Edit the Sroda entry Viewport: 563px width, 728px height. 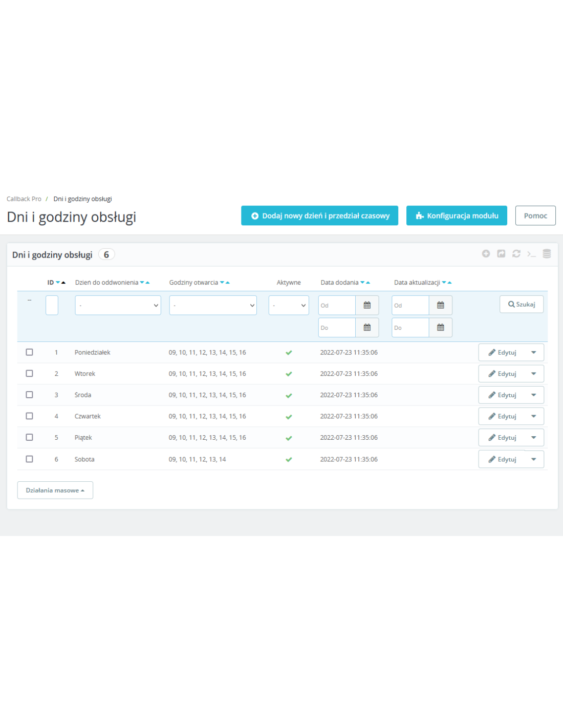coord(502,395)
